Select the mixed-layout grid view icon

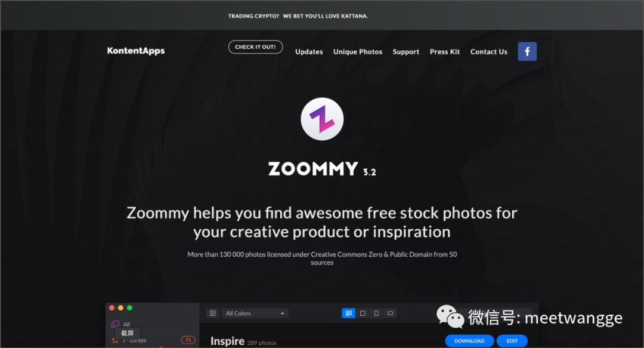coord(348,313)
